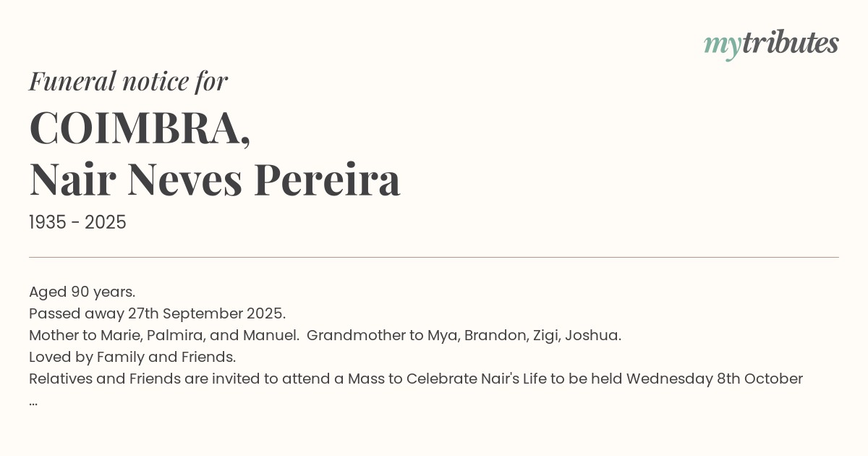Viewport: 868px width, 456px height.
Task: Click "Loved by Family and Friends." line
Action: tap(132, 358)
